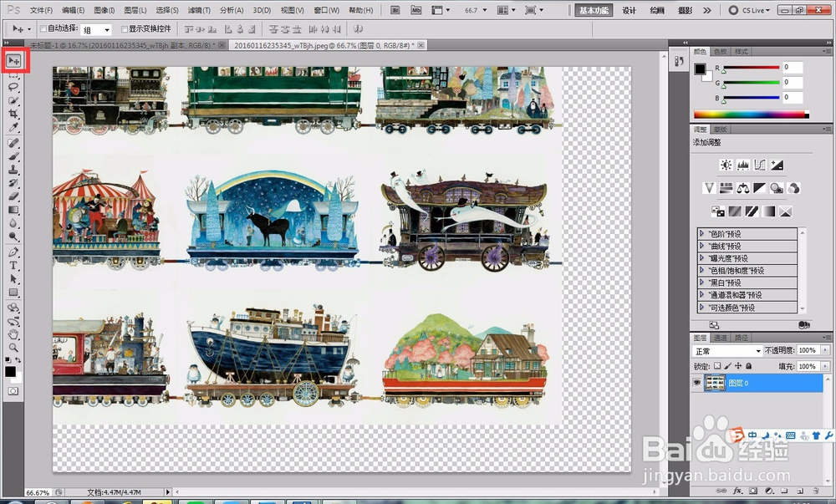Viewport: 836px width, 504px height.
Task: Enable the 自动选择 checkbox
Action: [43, 28]
